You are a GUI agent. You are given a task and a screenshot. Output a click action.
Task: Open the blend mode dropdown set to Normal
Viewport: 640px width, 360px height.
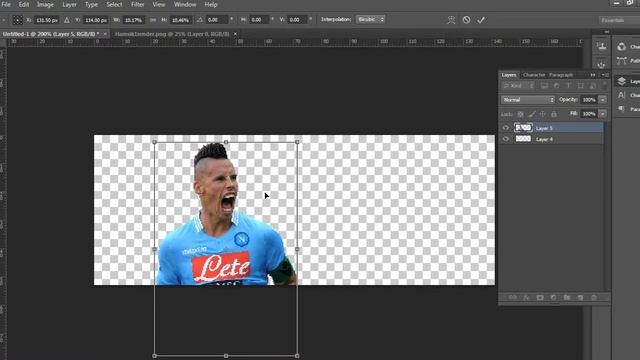click(x=528, y=100)
